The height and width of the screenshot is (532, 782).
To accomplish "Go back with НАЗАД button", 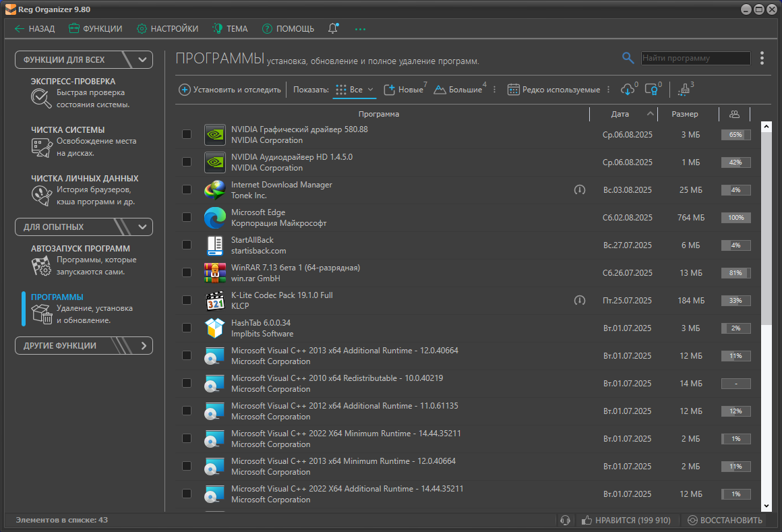I will tap(34, 29).
